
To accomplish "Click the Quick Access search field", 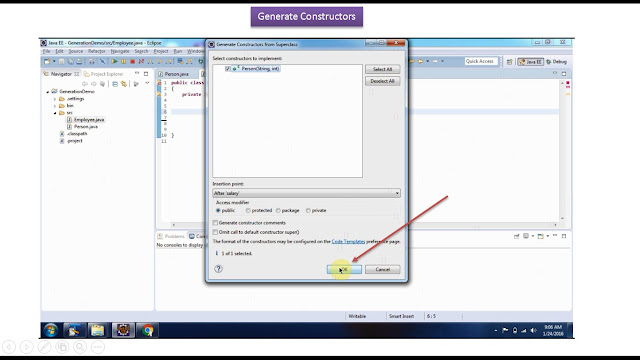I will [x=482, y=61].
